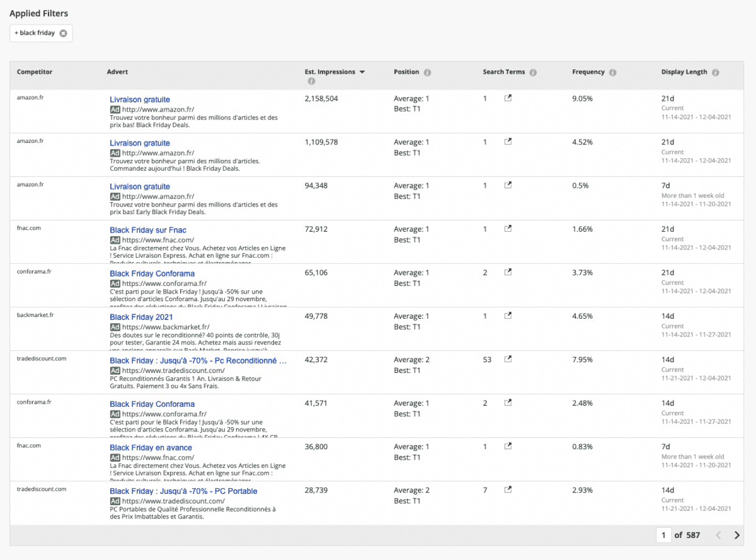Viewport: 756px width, 560px height.
Task: Open search terms popout beside the 53 count
Action: tap(508, 359)
